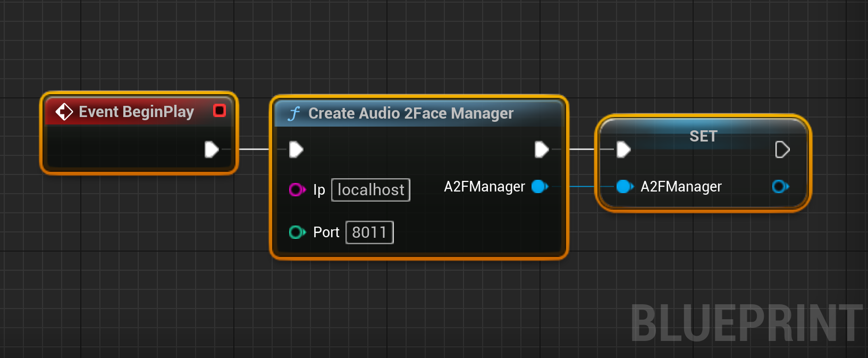
Task: Click the Event BeginPlay execution output pin
Action: coord(212,149)
